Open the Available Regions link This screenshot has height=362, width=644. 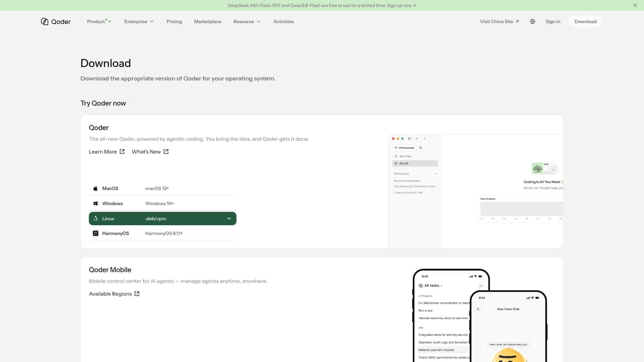click(114, 294)
